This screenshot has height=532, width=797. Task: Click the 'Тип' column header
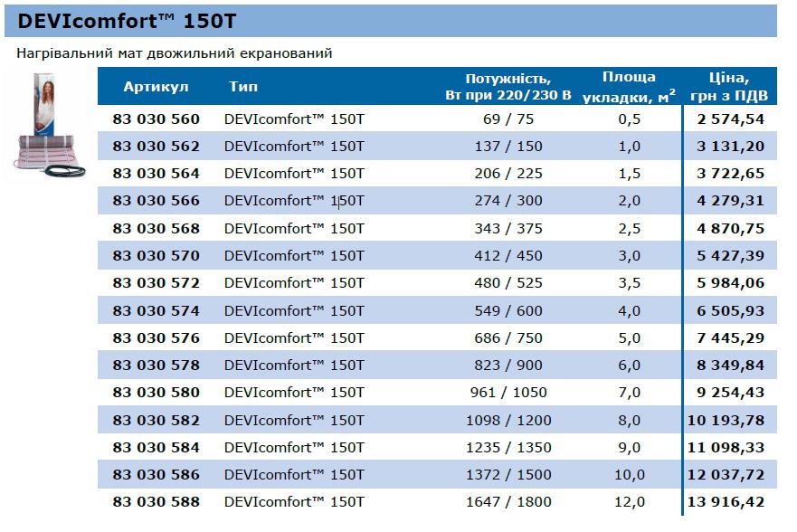click(243, 86)
